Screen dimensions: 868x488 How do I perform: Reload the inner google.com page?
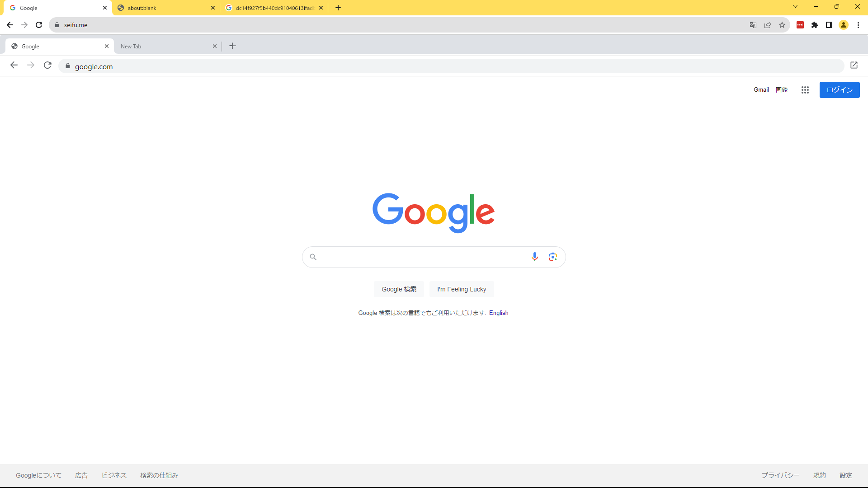47,65
